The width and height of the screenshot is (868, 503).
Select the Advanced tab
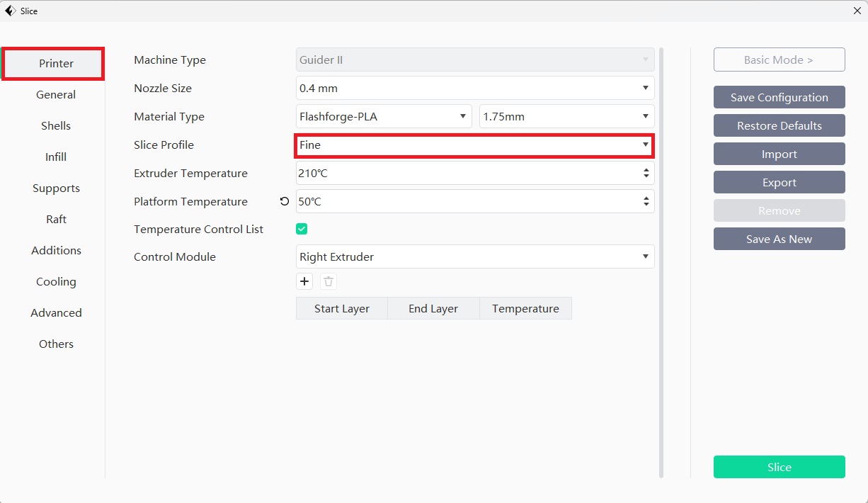(x=56, y=313)
